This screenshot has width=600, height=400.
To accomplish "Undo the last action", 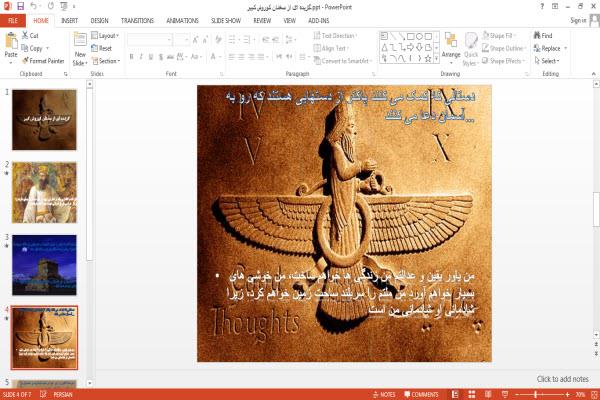I will point(33,7).
